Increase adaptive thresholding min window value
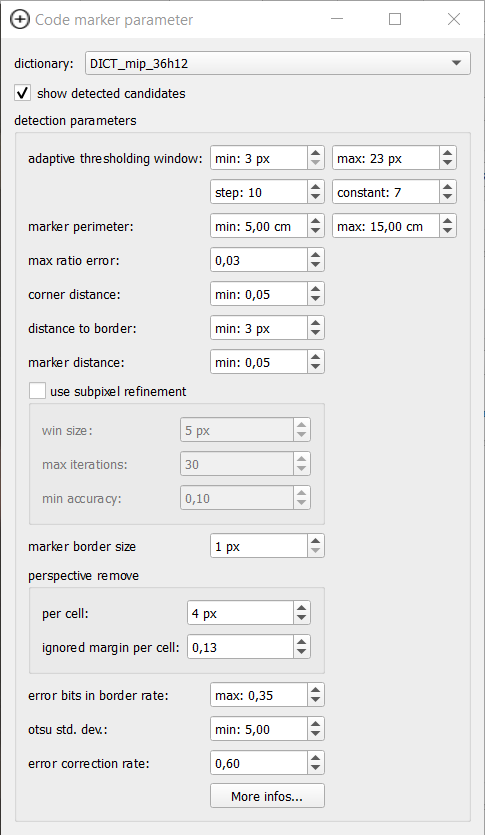 (x=316, y=153)
